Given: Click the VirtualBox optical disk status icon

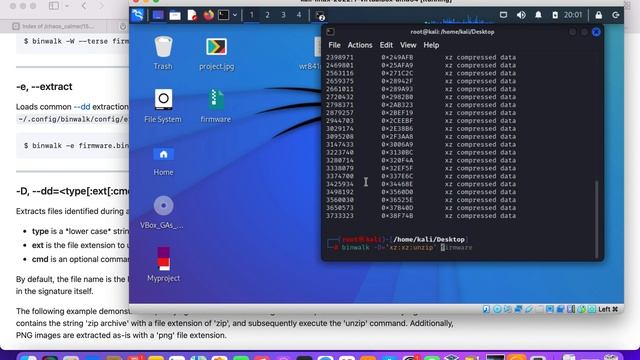Looking at the screenshot, I should point(497,309).
